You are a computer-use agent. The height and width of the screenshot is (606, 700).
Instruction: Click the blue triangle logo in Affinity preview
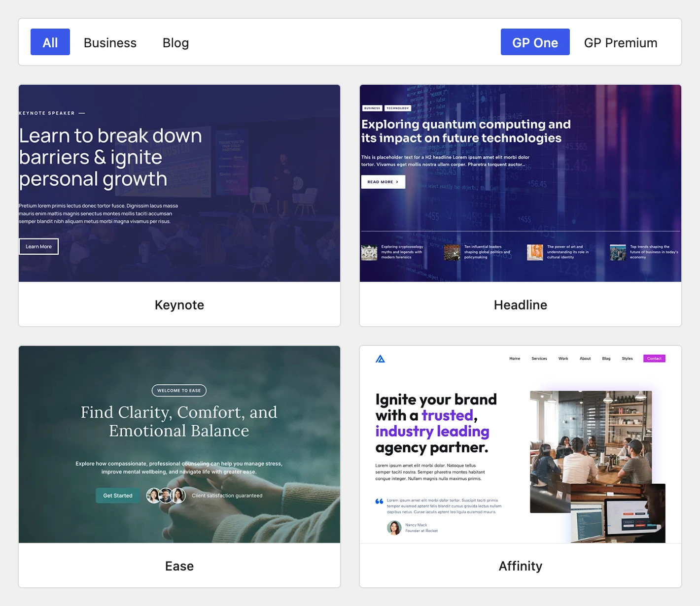(380, 359)
